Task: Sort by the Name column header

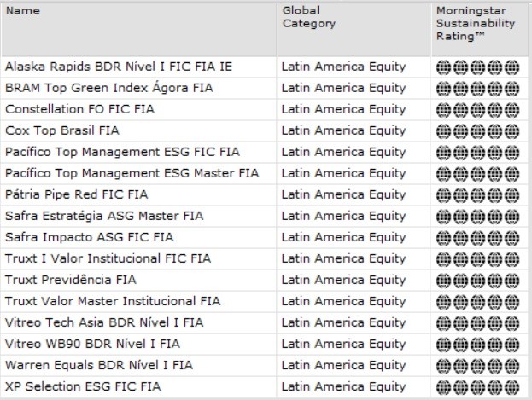Action: (23, 12)
